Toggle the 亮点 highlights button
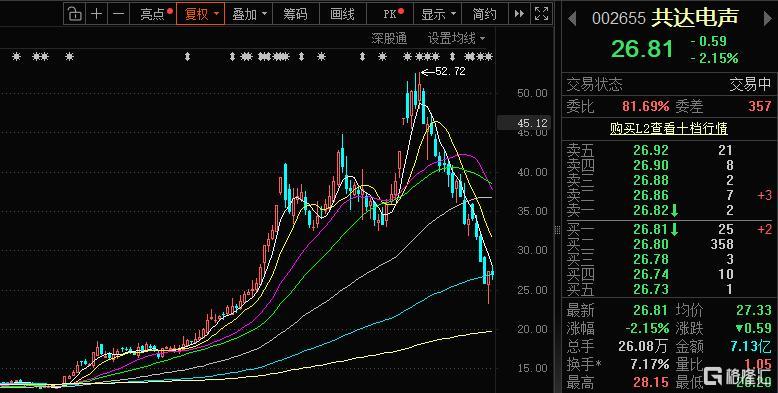The width and height of the screenshot is (778, 393). coord(153,14)
